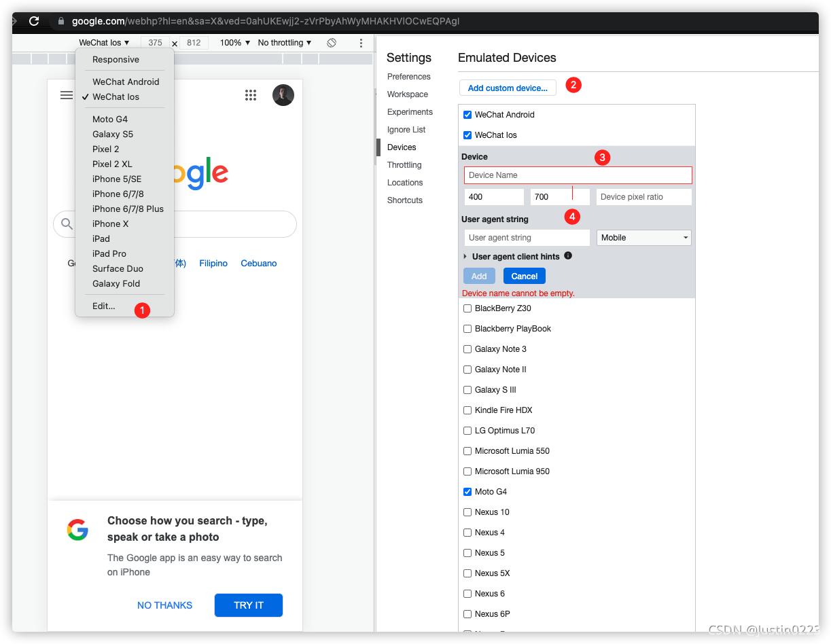Screen dimensions: 831x644
Task: Click the Google G logo in banner
Action: pos(77,530)
